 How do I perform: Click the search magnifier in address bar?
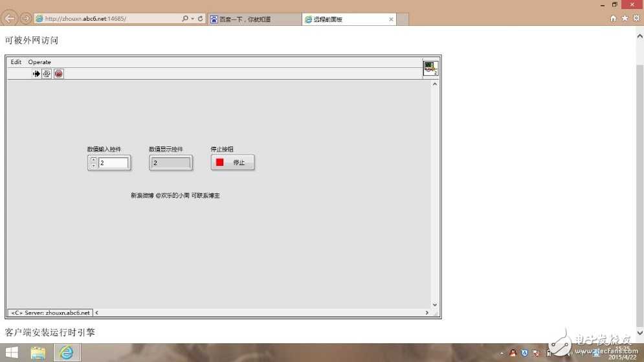[185, 19]
